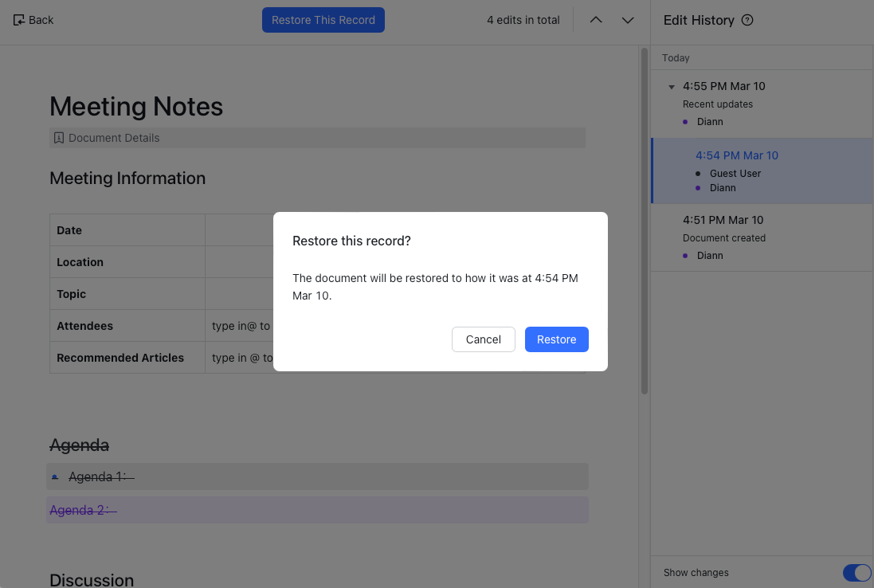Select the 4:54 PM Mar 10 version
Image resolution: width=874 pixels, height=588 pixels.
click(736, 155)
